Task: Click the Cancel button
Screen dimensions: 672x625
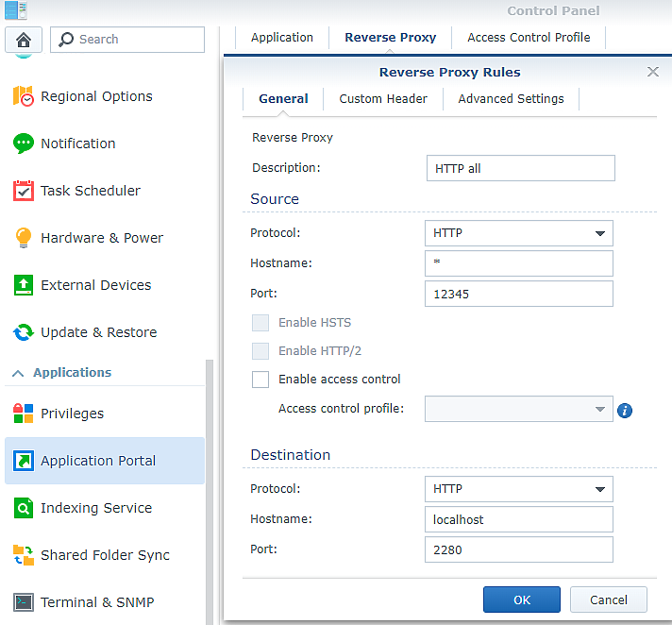Action: (608, 600)
